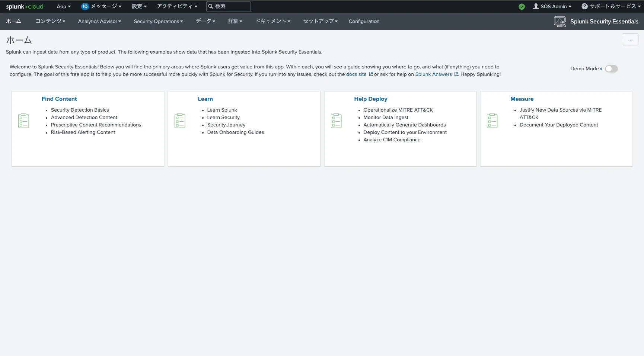Click the ellipsis more-options button
This screenshot has height=356, width=644.
[630, 39]
